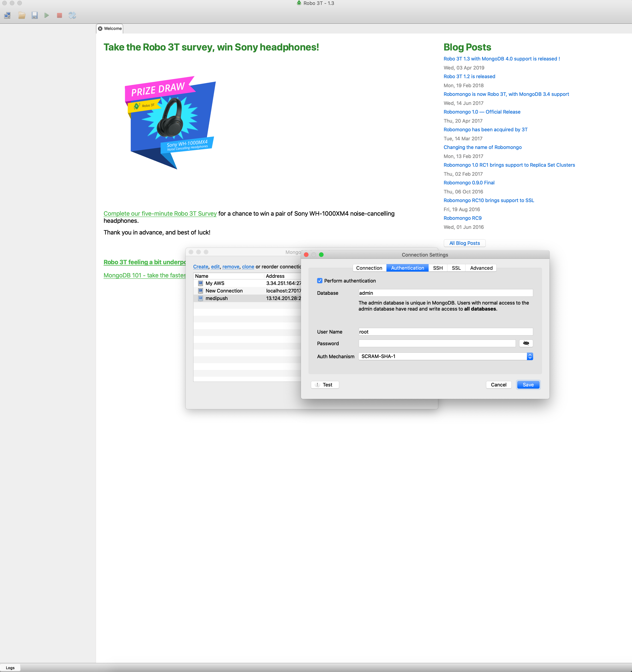Screen dimensions: 632x672
Task: Click the rotate output orientation icon
Action: (72, 15)
